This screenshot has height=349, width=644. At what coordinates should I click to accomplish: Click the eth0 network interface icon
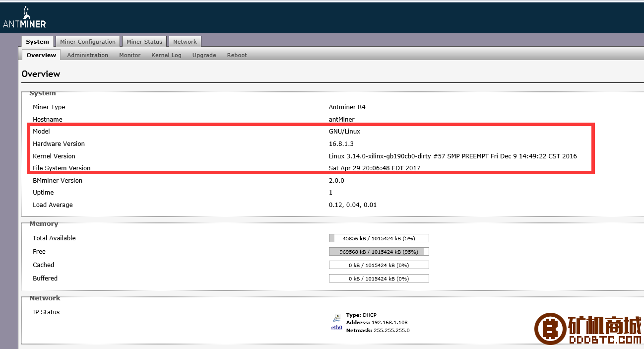tap(337, 318)
